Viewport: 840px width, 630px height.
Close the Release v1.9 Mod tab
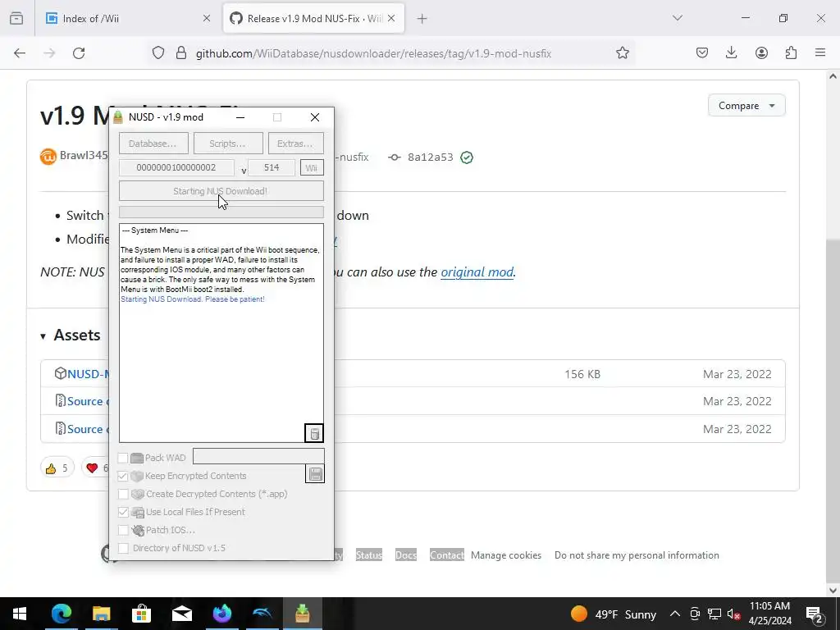coord(391,18)
